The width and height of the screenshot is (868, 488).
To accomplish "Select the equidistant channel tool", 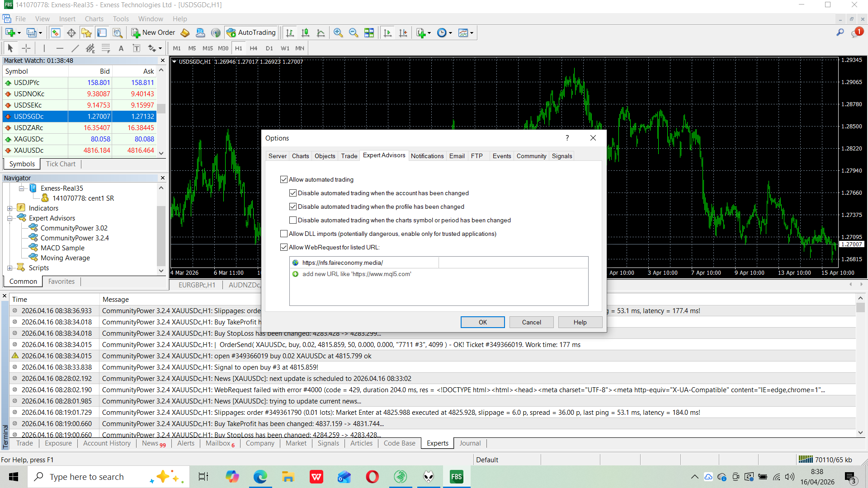I will click(x=90, y=48).
